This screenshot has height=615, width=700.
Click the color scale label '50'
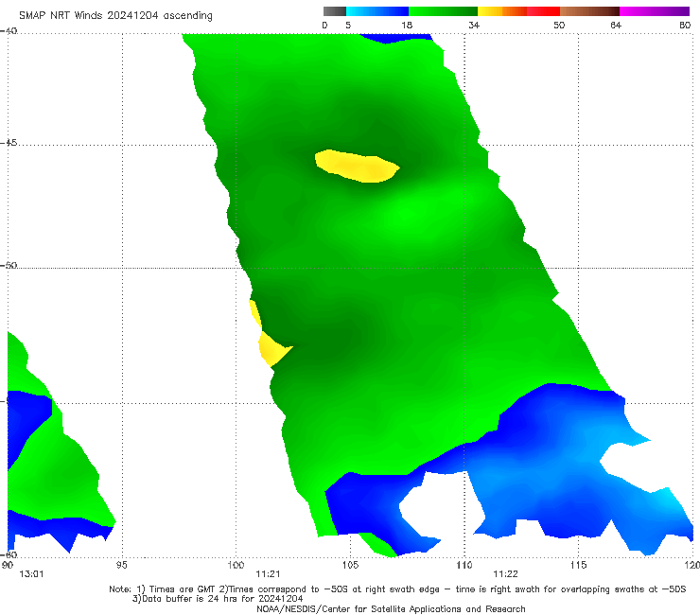click(x=559, y=25)
